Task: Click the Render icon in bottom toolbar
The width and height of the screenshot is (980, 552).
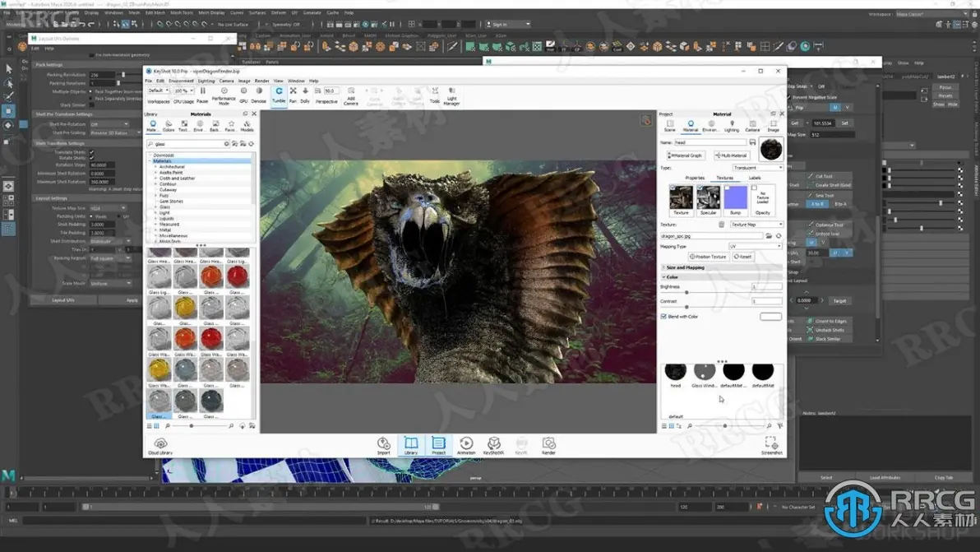Action: pos(548,446)
